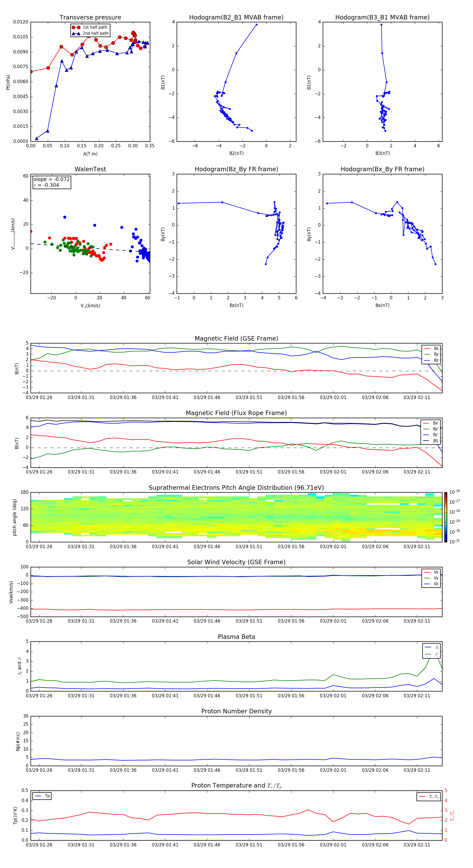This screenshot has height=868, width=473.
Task: Click the 'Hodogram(B3_B1 MVAB frame)' title
Action: [x=382, y=17]
